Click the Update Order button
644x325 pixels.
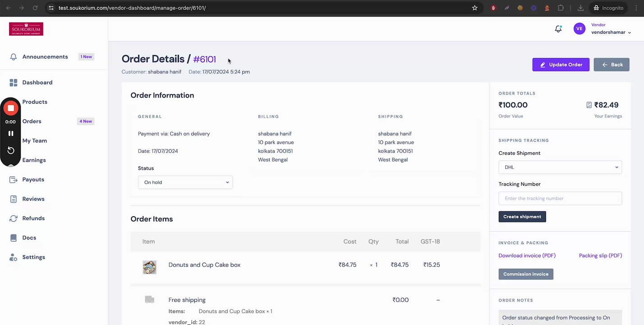561,65
